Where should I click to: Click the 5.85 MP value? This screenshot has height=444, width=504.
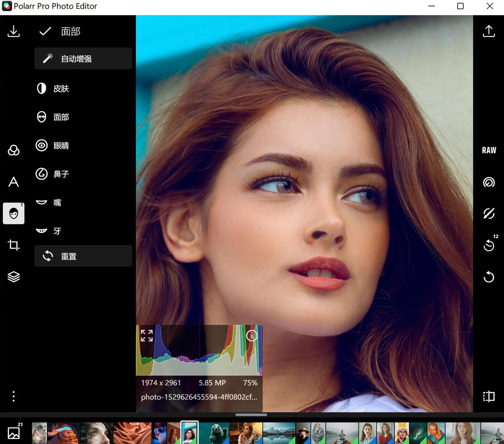(212, 383)
